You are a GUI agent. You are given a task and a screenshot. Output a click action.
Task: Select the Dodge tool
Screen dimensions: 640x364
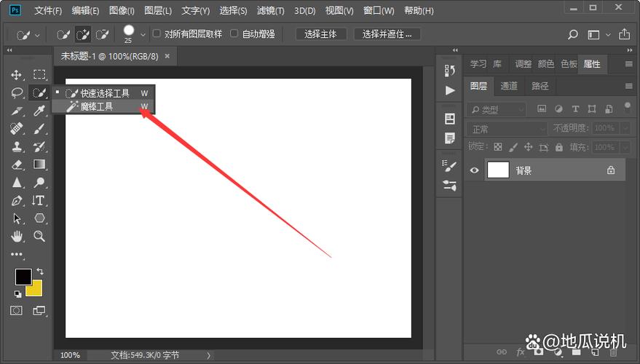click(x=39, y=182)
